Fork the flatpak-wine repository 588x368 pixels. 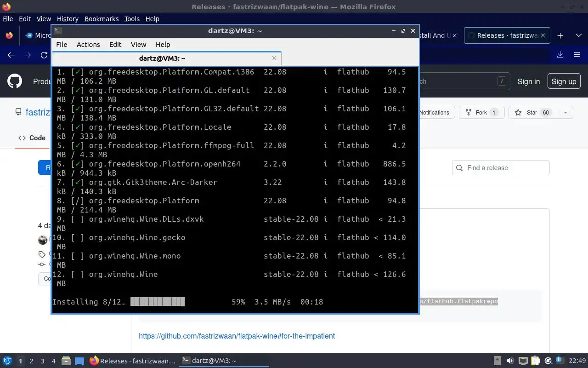[x=481, y=112]
